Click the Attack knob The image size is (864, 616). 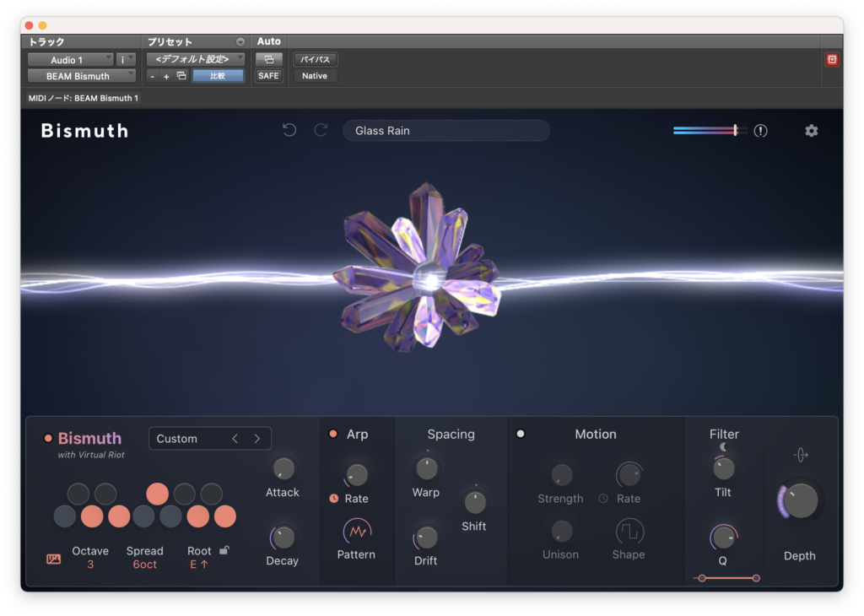[283, 469]
